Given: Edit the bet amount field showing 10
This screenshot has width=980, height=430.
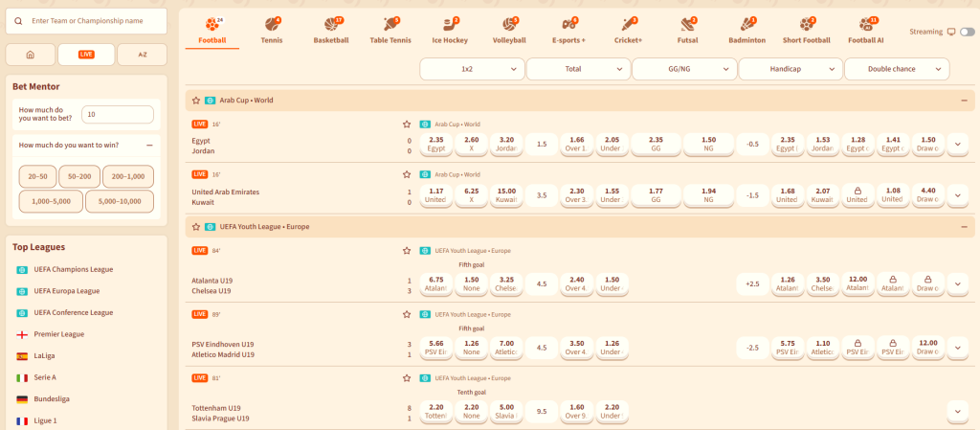Looking at the screenshot, I should 118,114.
